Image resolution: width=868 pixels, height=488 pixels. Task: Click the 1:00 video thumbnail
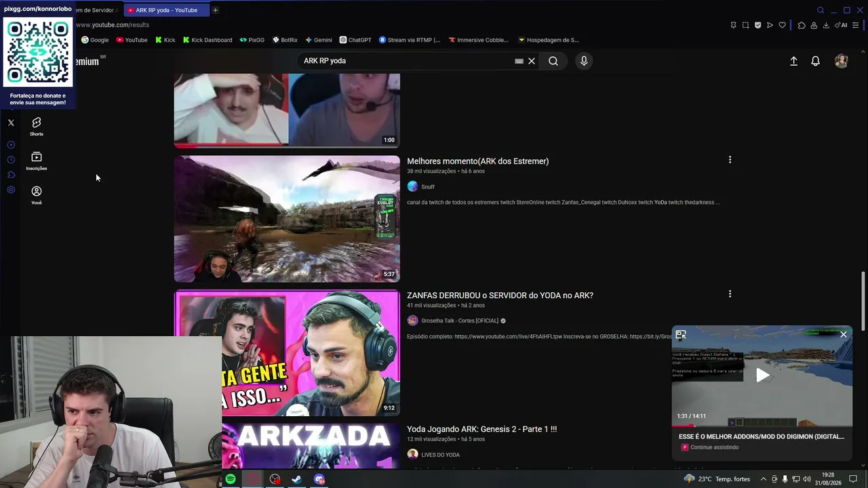click(x=287, y=110)
